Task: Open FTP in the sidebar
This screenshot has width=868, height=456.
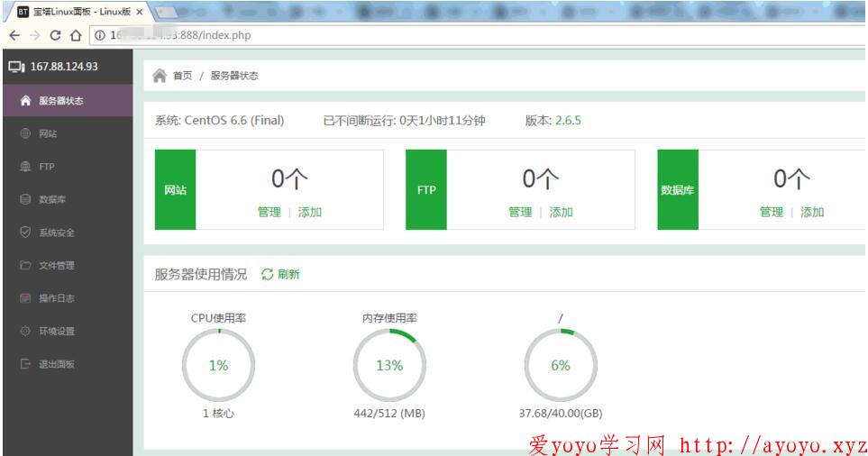Action: coord(68,167)
